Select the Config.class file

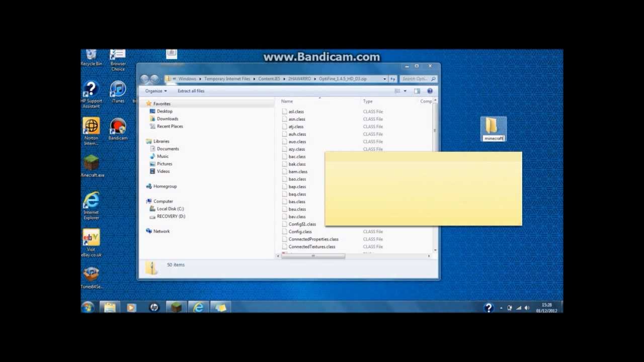(x=300, y=232)
